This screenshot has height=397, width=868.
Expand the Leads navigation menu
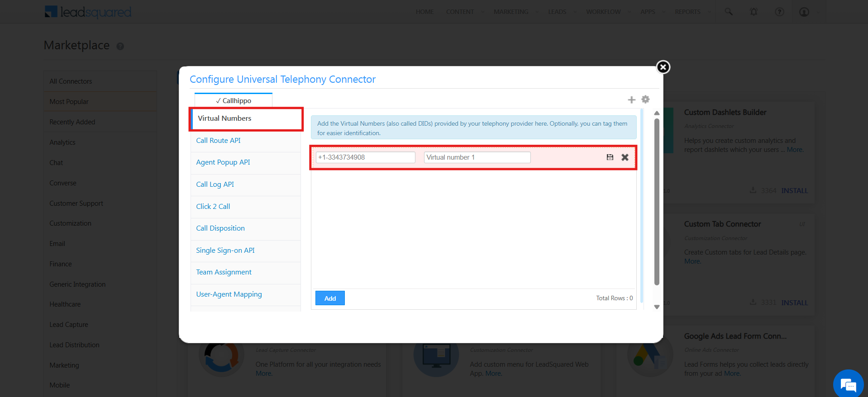pos(562,12)
